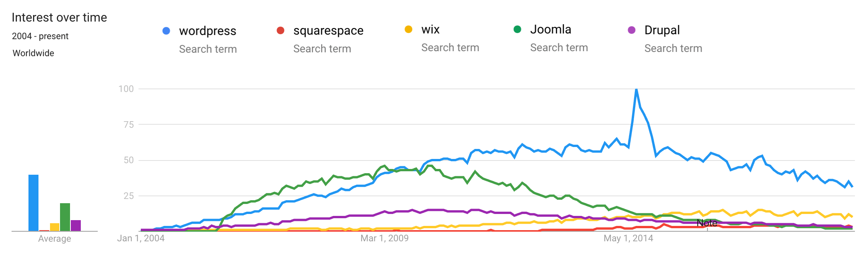Click the blue wordpress average bar
This screenshot has height=254, width=868.
tap(33, 203)
